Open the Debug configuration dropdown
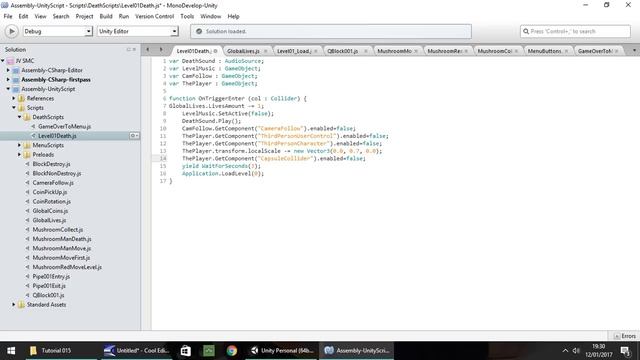 click(x=58, y=31)
